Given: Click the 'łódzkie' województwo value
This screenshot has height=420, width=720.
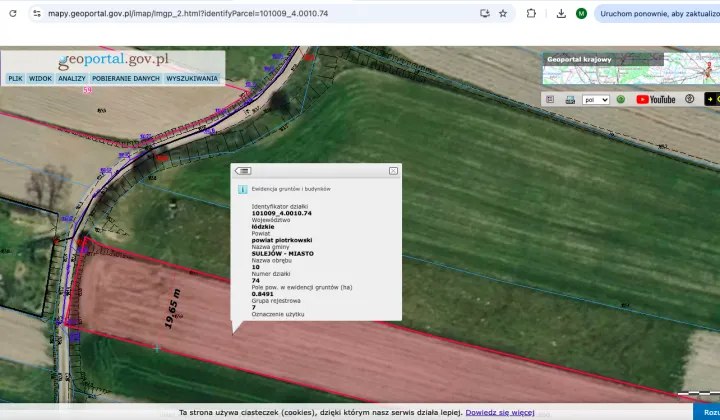Looking at the screenshot, I should click(263, 226).
